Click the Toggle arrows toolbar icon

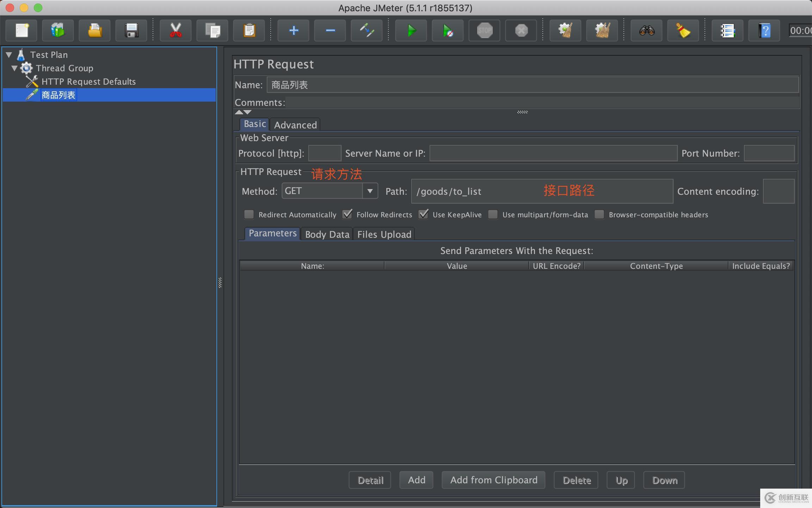click(367, 31)
